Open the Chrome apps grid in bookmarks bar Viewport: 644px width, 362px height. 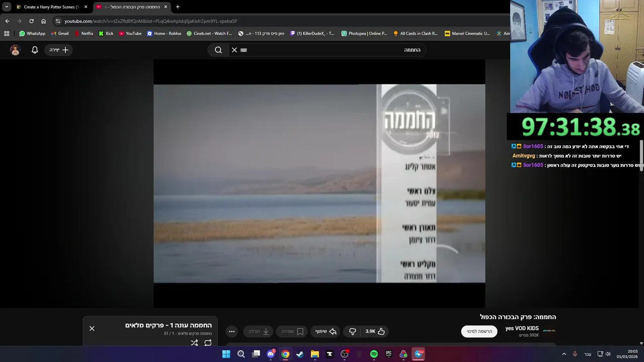[x=7, y=34]
